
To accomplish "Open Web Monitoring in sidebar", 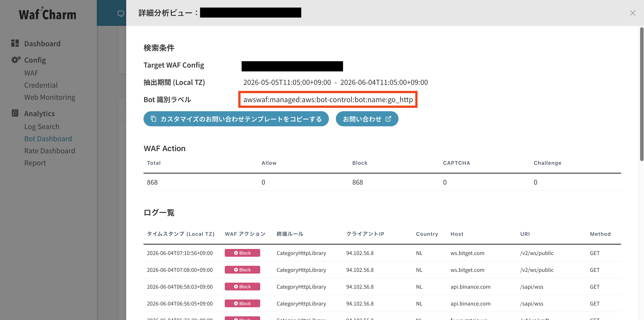I will [50, 97].
